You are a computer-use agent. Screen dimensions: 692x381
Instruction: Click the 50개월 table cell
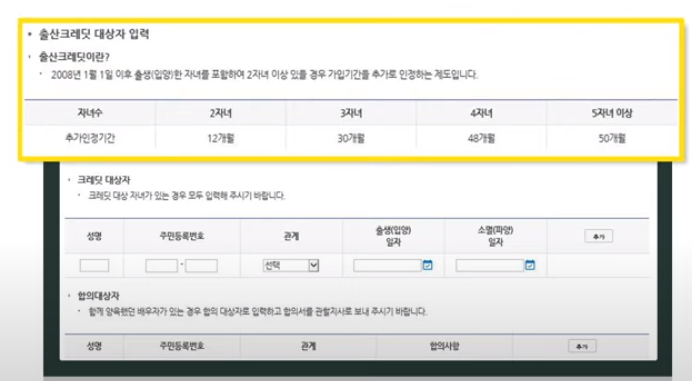612,138
